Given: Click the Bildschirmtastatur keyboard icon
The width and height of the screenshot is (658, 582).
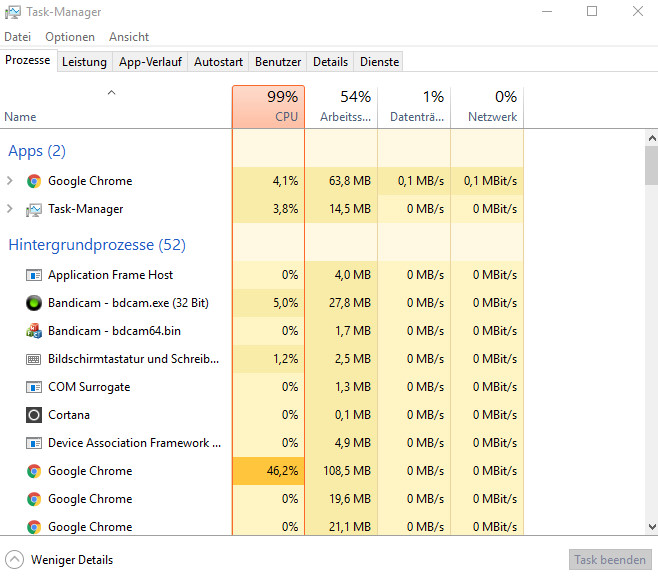Looking at the screenshot, I should click(34, 359).
